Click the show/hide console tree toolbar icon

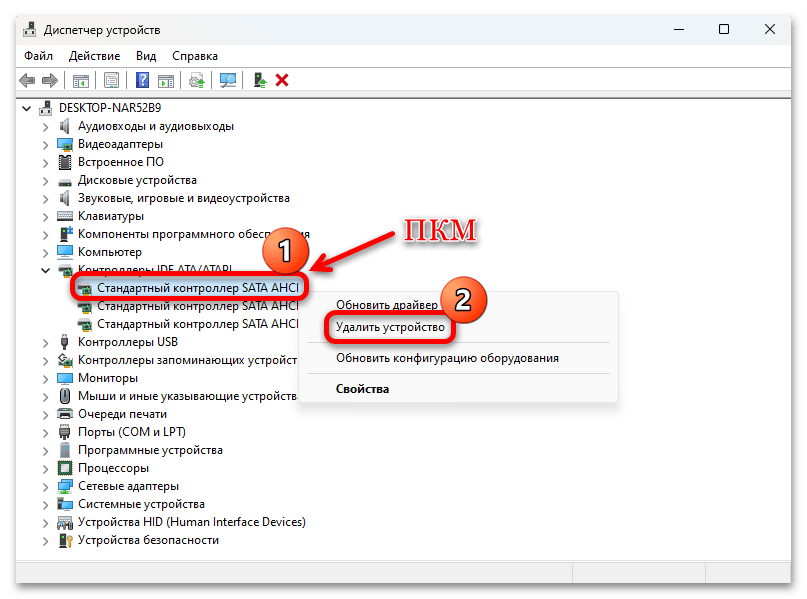[x=81, y=80]
